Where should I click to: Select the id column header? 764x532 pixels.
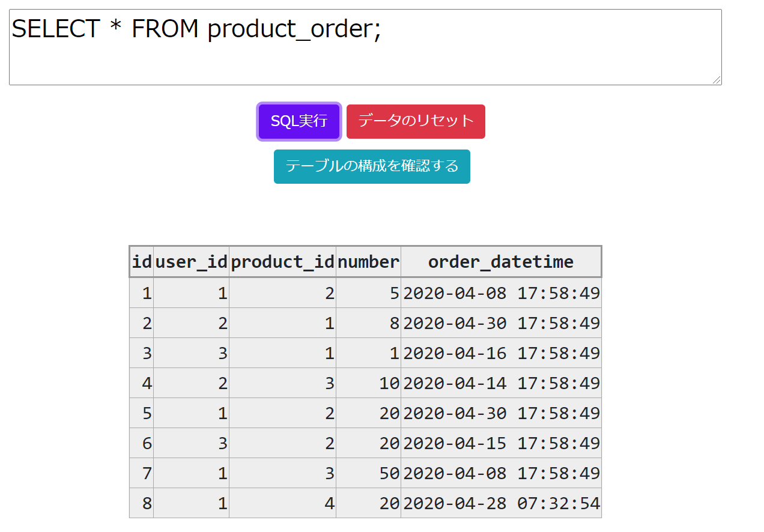[142, 262]
